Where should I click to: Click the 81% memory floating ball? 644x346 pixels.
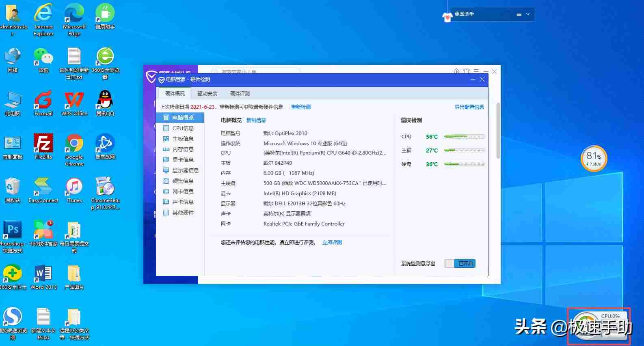click(x=594, y=158)
